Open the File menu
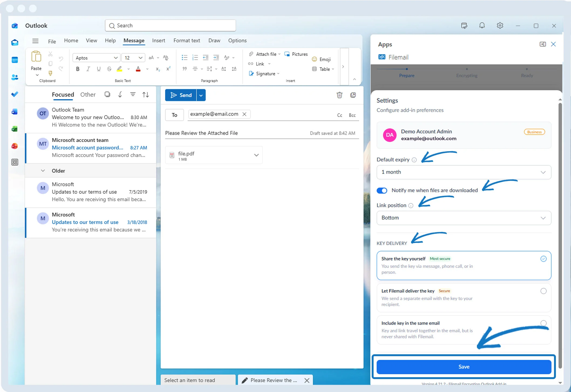Image resolution: width=571 pixels, height=392 pixels. coord(52,41)
